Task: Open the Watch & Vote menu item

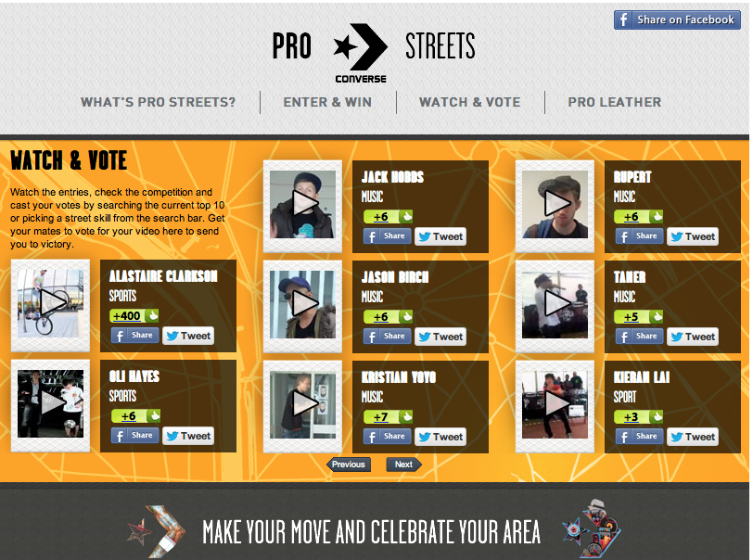Action: tap(469, 102)
